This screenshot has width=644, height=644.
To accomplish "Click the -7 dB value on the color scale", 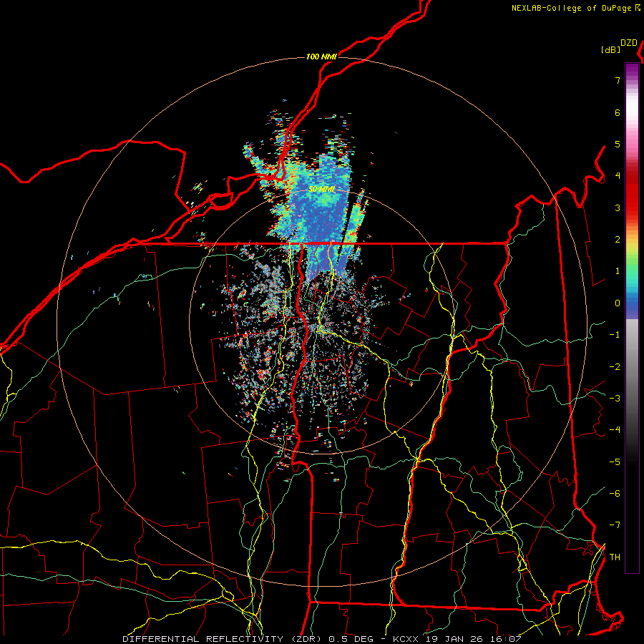I will click(x=615, y=525).
